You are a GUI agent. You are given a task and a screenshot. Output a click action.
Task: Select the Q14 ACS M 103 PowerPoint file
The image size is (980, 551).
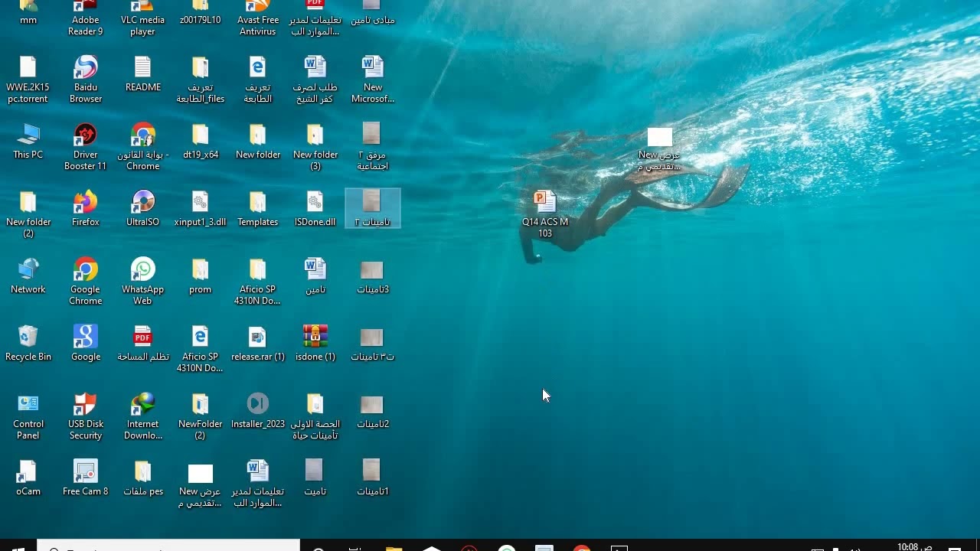click(x=544, y=214)
